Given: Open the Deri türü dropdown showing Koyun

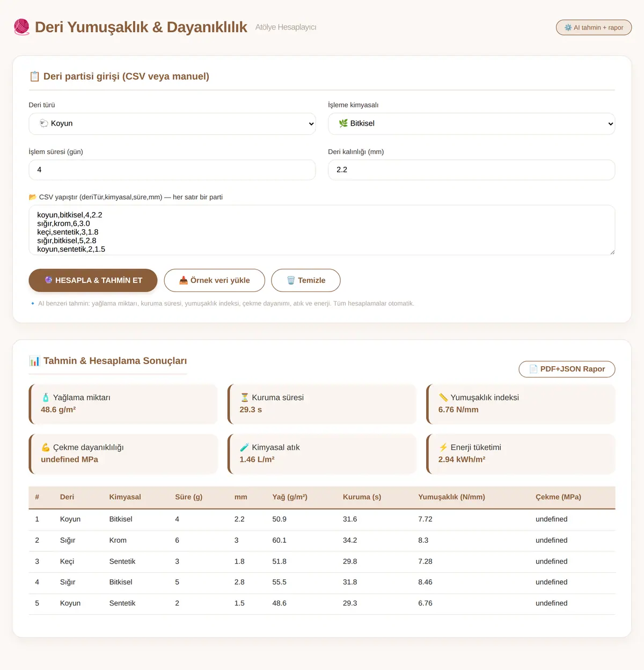Looking at the screenshot, I should tap(172, 123).
